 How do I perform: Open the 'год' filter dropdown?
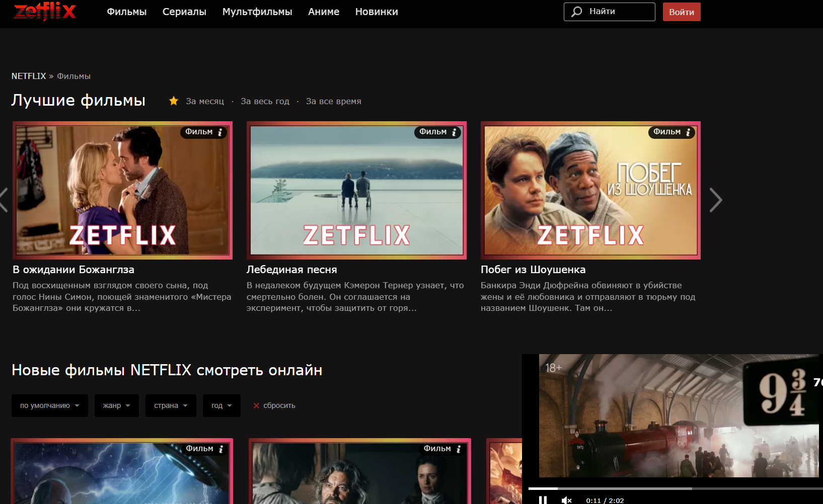click(x=221, y=405)
